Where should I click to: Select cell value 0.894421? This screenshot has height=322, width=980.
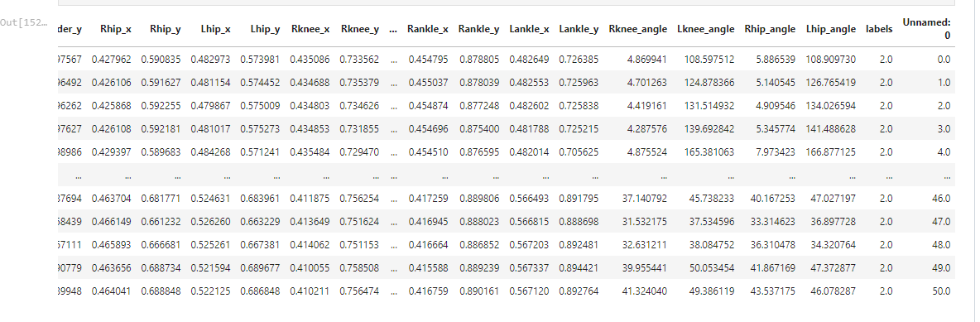click(579, 267)
